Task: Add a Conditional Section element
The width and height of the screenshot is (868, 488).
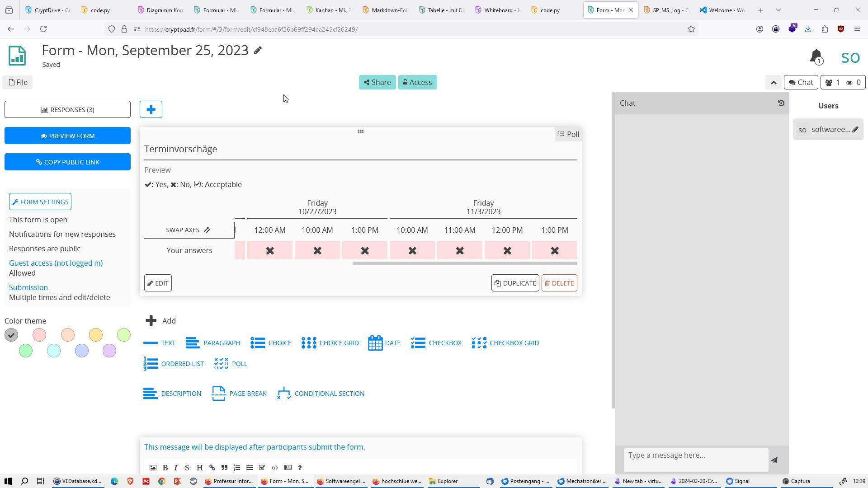Action: click(321, 394)
